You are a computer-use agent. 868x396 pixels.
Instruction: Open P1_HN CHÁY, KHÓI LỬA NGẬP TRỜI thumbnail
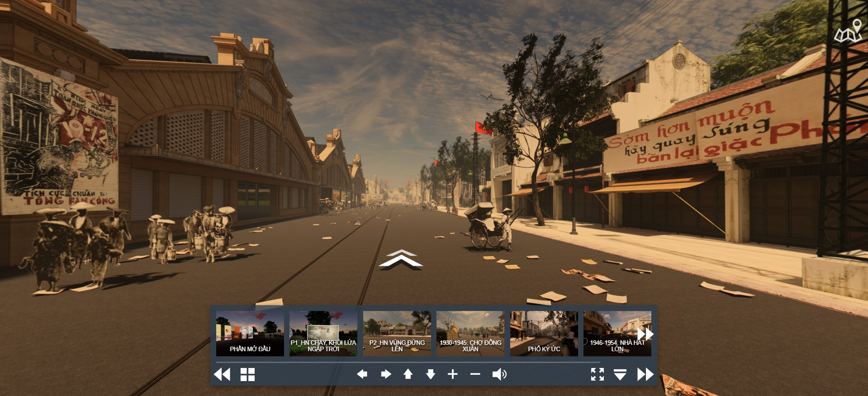(323, 334)
